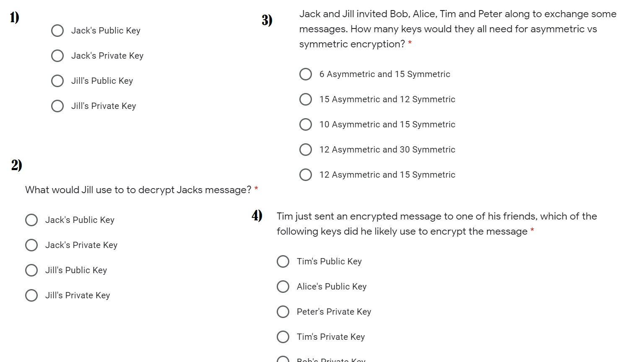This screenshot has width=644, height=362.
Task: Select Jack's Private Key in question 1
Action: [x=57, y=56]
